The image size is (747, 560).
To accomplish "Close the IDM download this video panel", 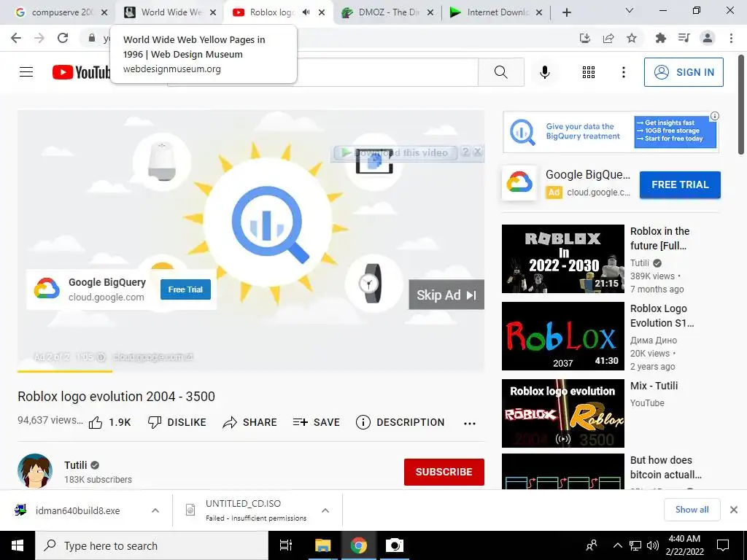I will [478, 152].
